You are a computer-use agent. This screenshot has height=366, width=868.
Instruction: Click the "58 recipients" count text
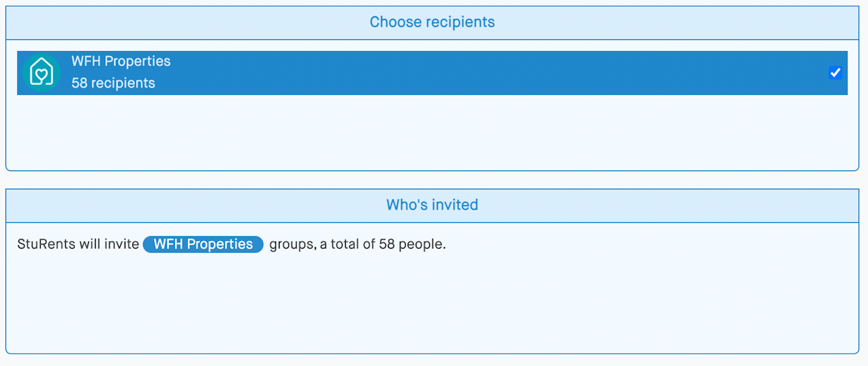(113, 84)
